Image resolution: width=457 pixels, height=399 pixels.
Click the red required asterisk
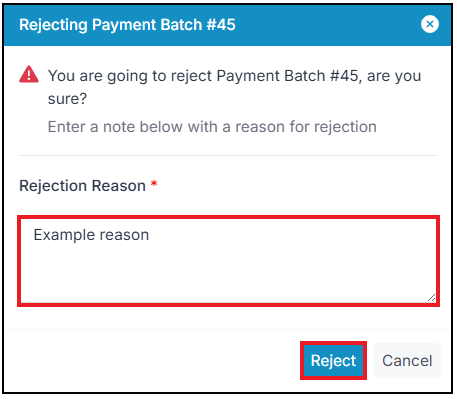(154, 184)
